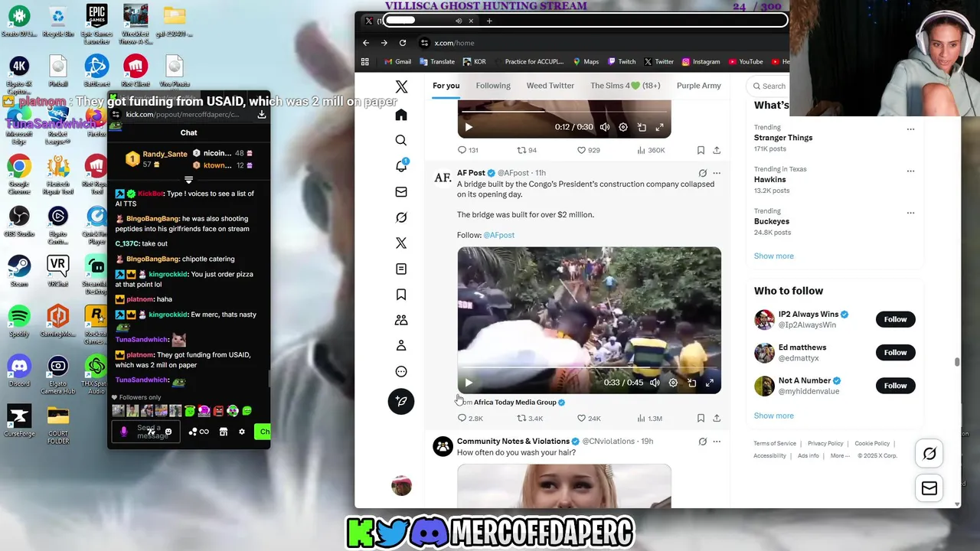
Task: Open Explore search icon in X sidebar
Action: (x=401, y=140)
